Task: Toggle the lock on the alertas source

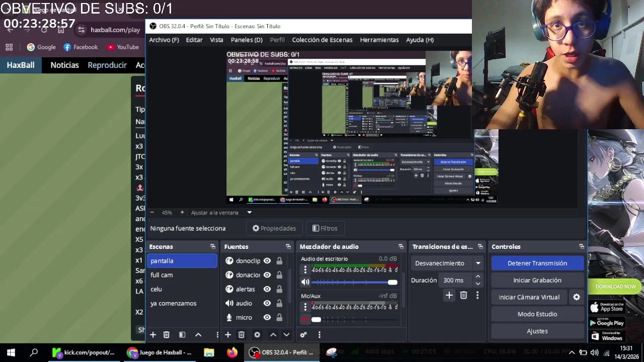Action: (279, 289)
